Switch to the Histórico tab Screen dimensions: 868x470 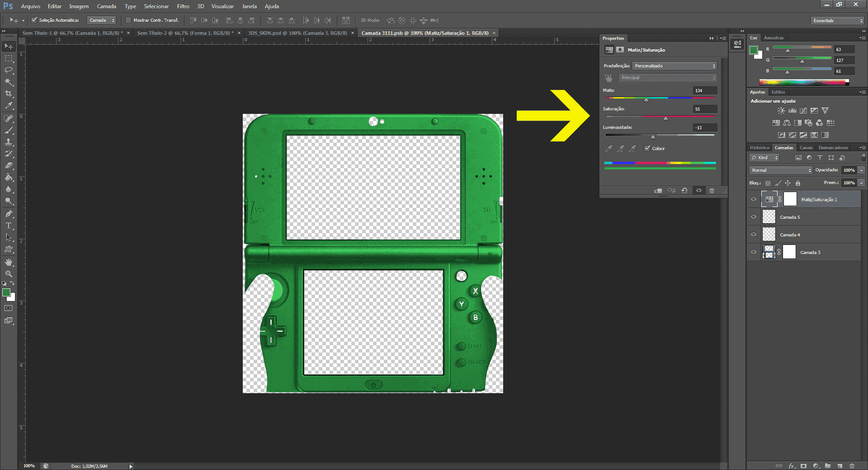tap(759, 148)
